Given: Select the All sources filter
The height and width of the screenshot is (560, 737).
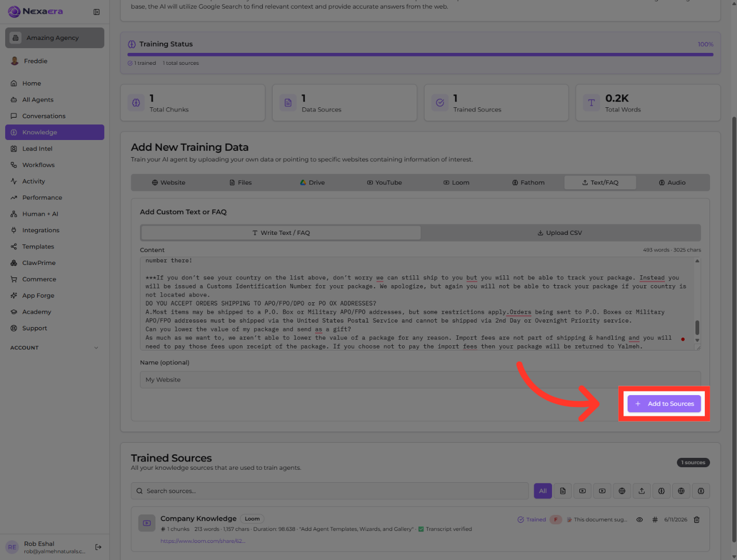Looking at the screenshot, I should [543, 491].
